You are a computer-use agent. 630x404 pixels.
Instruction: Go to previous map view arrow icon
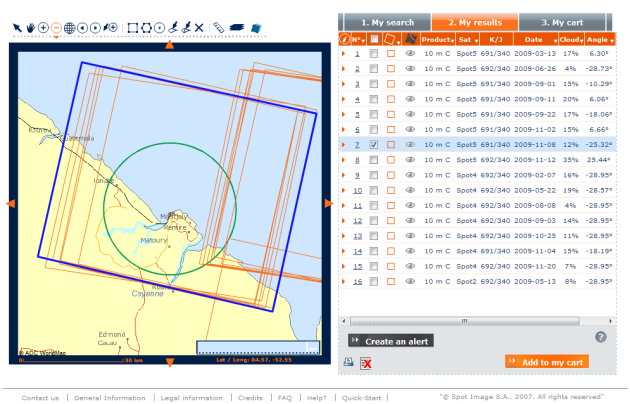82,28
